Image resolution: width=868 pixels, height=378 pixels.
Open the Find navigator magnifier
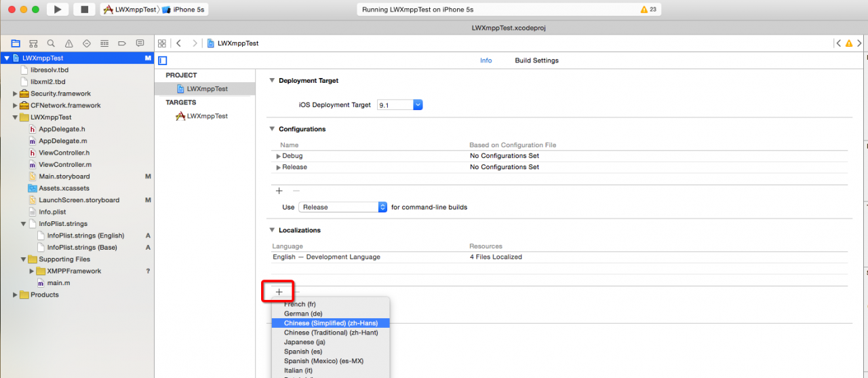click(51, 43)
